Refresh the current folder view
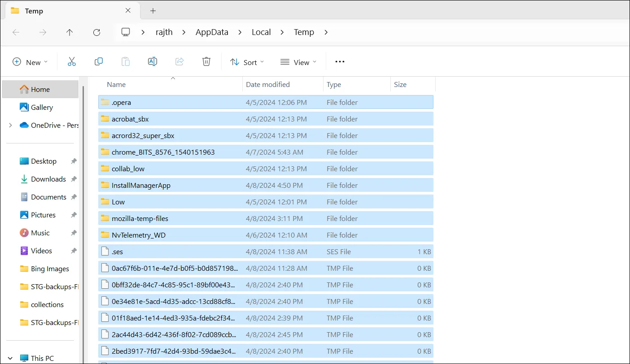 click(96, 32)
